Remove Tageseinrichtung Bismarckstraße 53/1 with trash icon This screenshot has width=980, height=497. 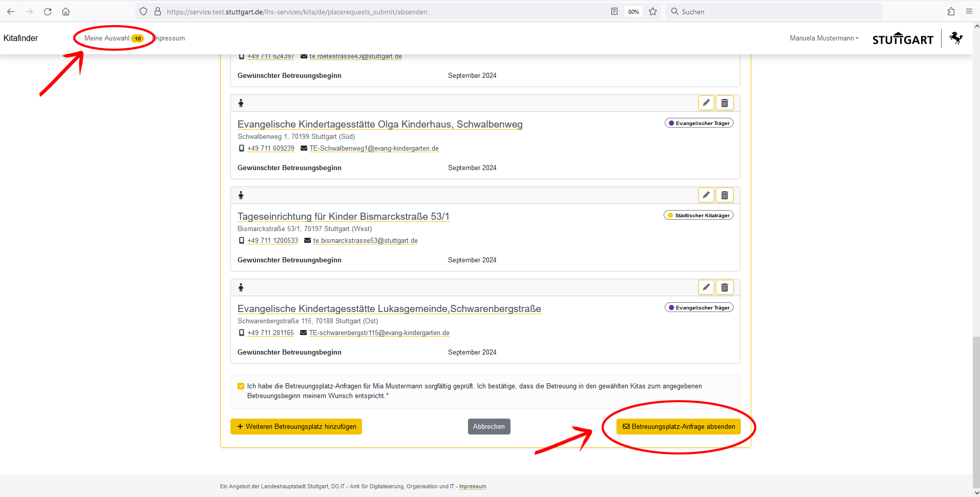click(x=725, y=195)
